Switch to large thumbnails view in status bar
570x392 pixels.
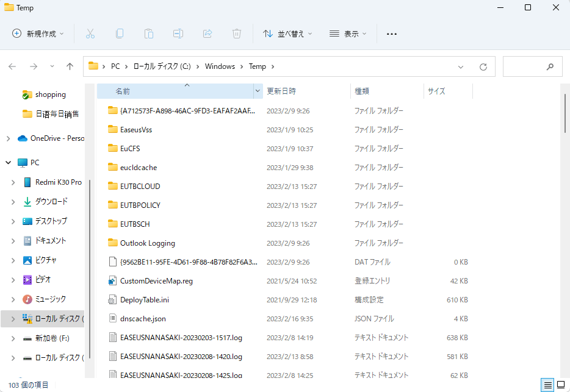(561, 385)
